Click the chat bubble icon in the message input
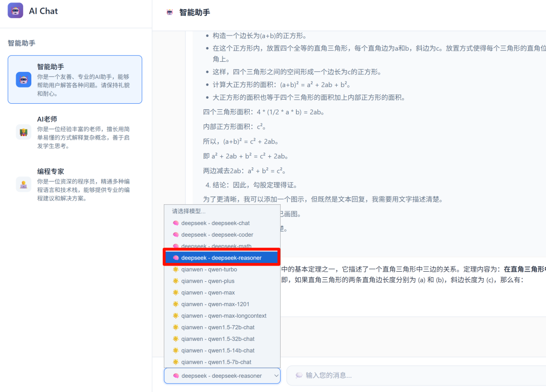This screenshot has width=546, height=392. point(298,375)
